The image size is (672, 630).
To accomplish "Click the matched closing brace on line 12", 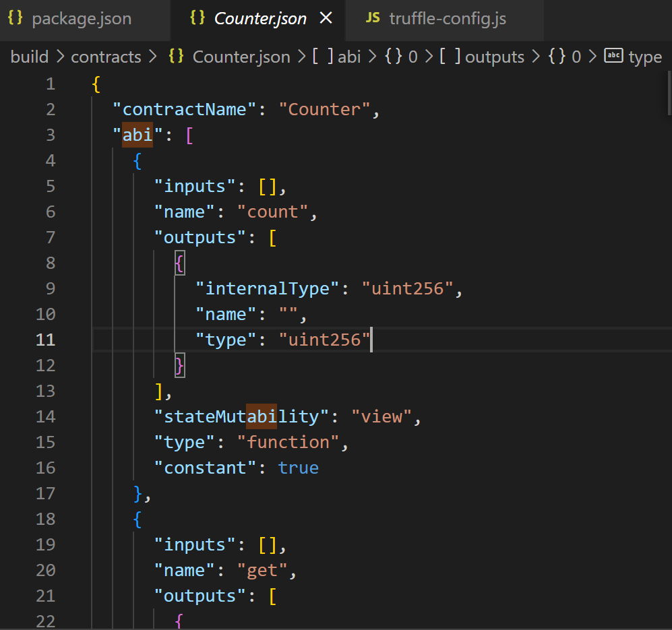I will (179, 366).
